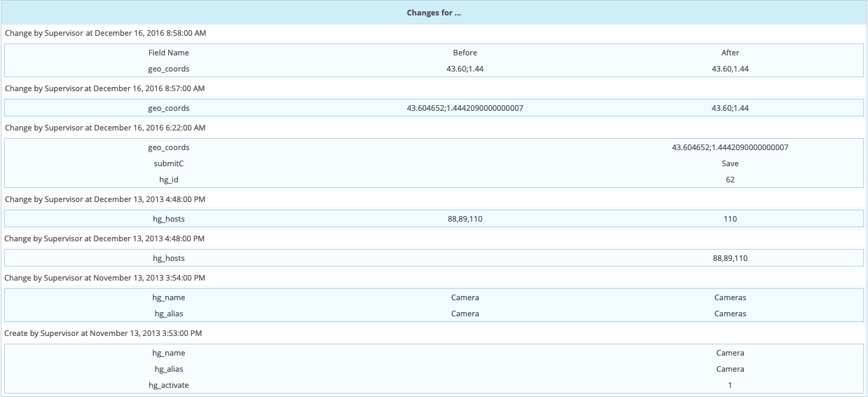Click the "After" column header
Screen dimensions: 868x397
pos(730,53)
